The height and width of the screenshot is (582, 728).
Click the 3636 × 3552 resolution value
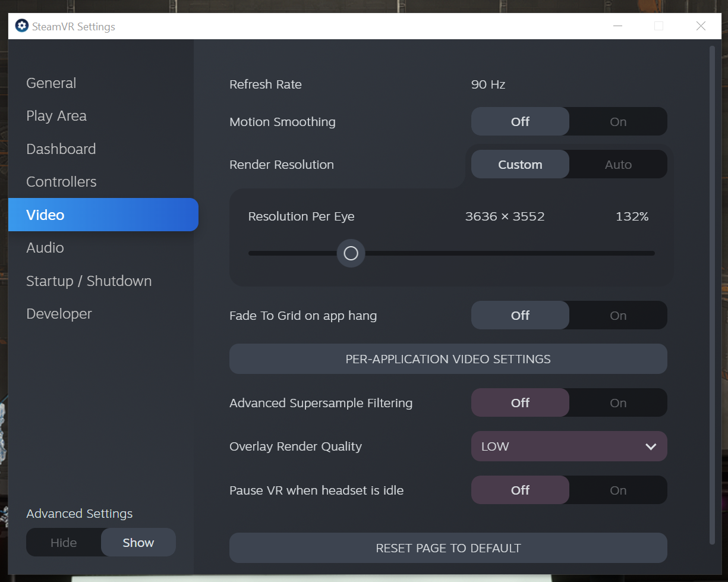pyautogui.click(x=505, y=216)
